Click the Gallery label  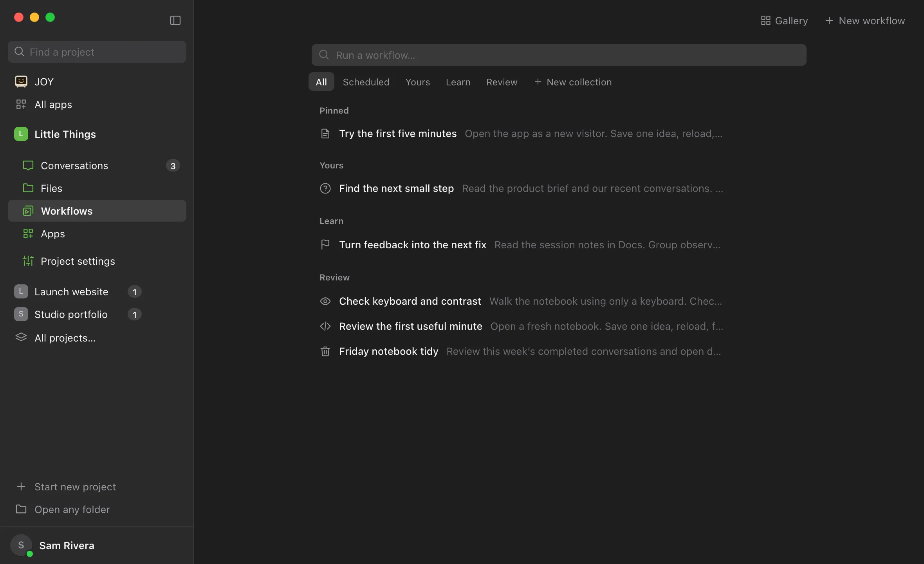pos(791,20)
